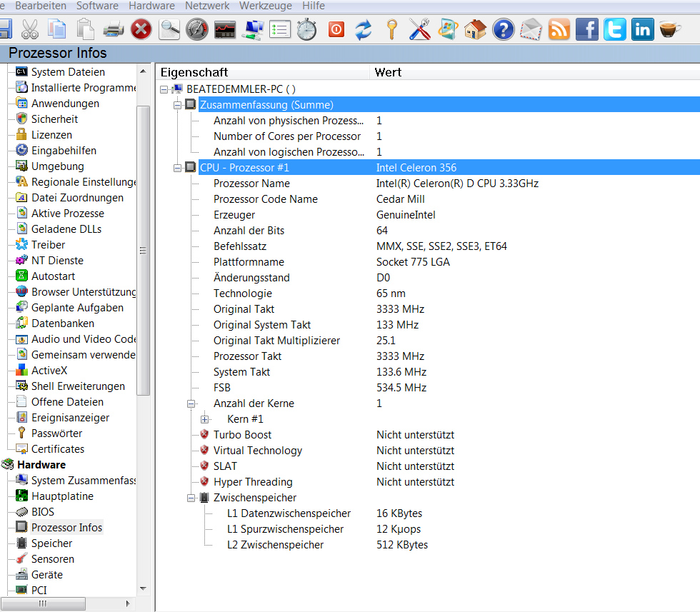Open the Software menu
This screenshot has height=612, width=700.
pyautogui.click(x=97, y=6)
